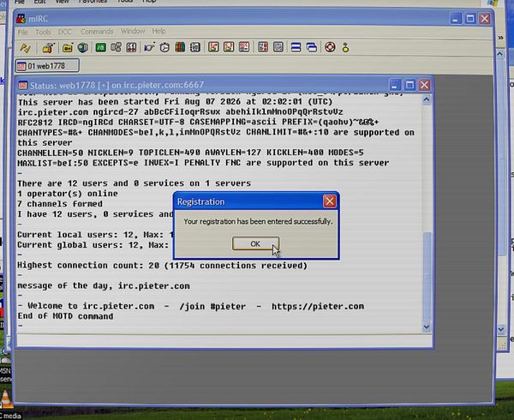The height and width of the screenshot is (420, 514).
Task: Open the Commands menu
Action: 97,32
